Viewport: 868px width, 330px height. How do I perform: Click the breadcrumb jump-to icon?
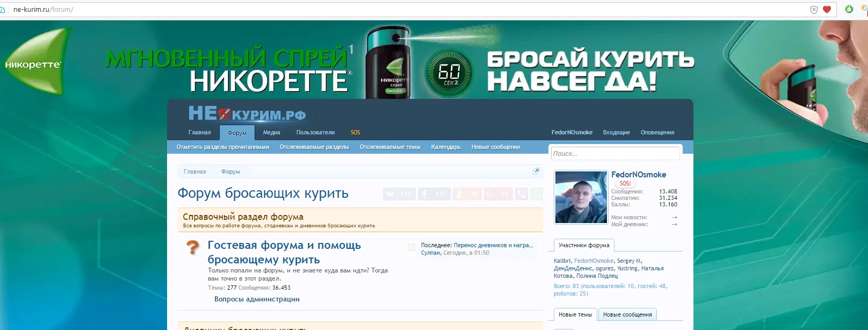click(x=536, y=171)
